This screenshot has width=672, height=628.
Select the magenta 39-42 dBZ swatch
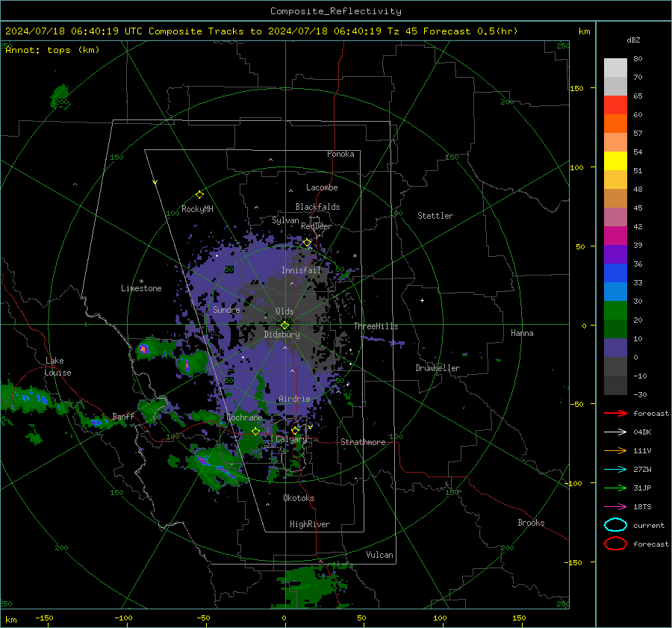615,236
